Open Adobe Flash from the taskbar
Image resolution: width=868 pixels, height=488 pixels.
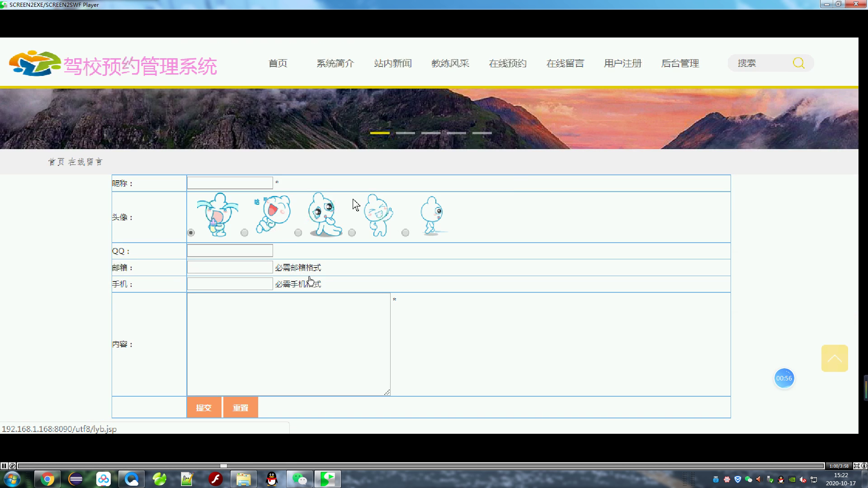[216, 479]
